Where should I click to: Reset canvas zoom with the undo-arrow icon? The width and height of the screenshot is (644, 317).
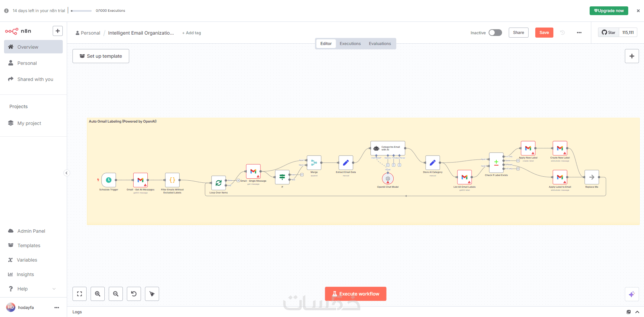[x=134, y=294]
